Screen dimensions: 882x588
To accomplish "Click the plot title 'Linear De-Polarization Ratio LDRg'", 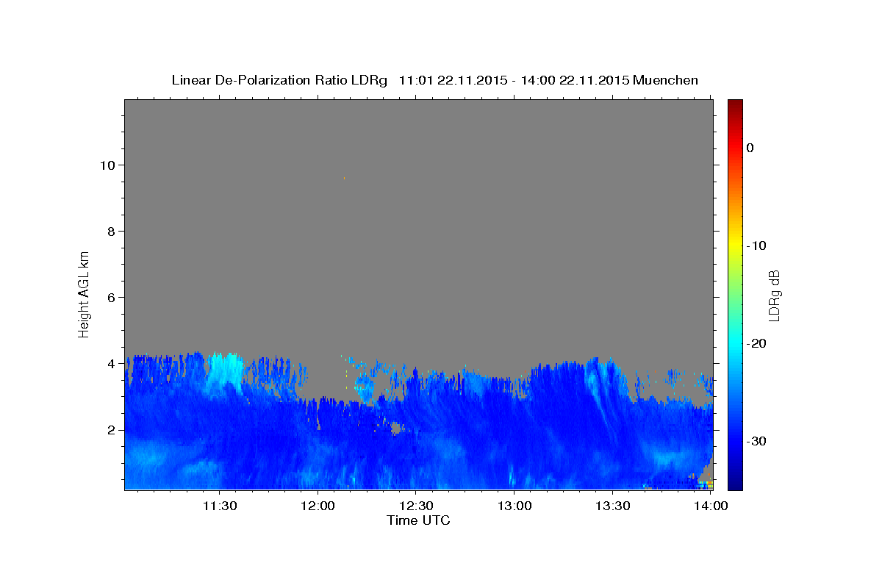I will point(279,80).
